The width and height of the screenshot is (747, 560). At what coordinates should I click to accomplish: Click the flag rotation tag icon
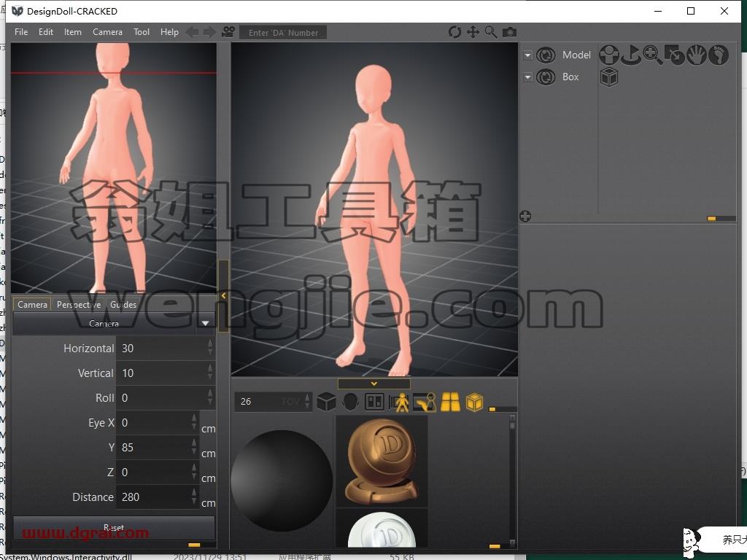point(631,55)
